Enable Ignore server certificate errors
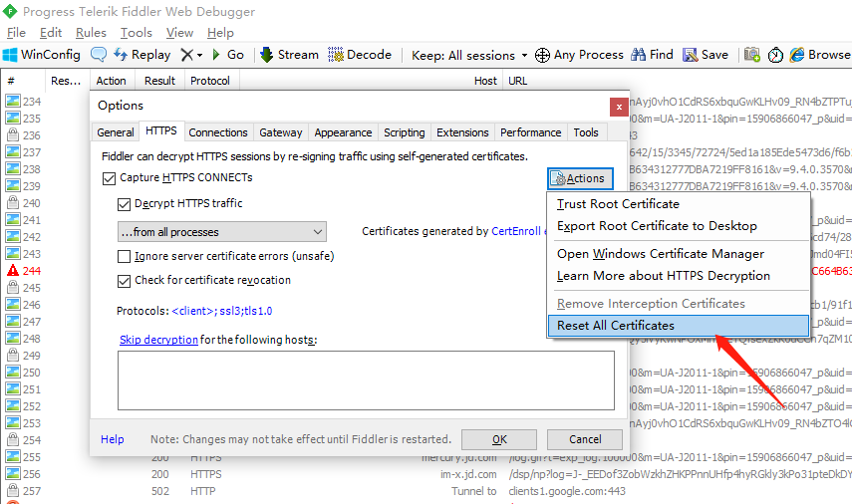The height and width of the screenshot is (504, 852). tap(124, 256)
